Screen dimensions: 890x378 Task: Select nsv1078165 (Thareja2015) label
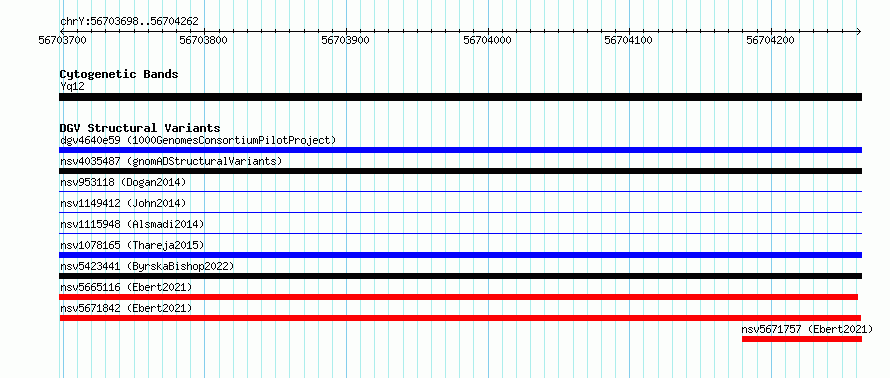(x=132, y=245)
